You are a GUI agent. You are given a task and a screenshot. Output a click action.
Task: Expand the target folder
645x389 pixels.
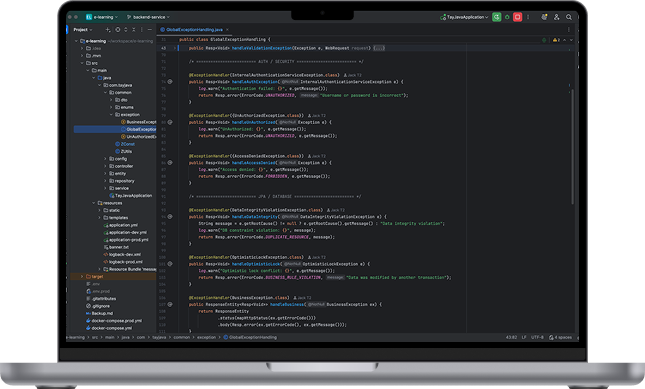point(82,277)
